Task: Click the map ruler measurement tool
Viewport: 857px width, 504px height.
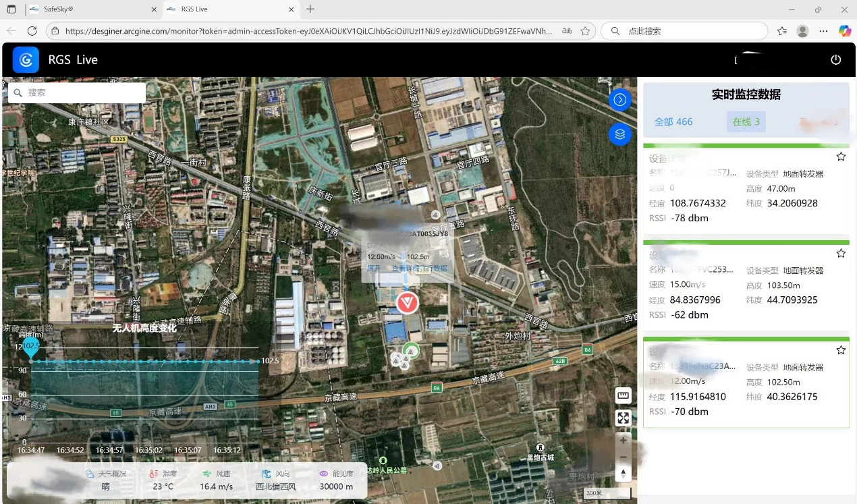Action: pos(623,395)
